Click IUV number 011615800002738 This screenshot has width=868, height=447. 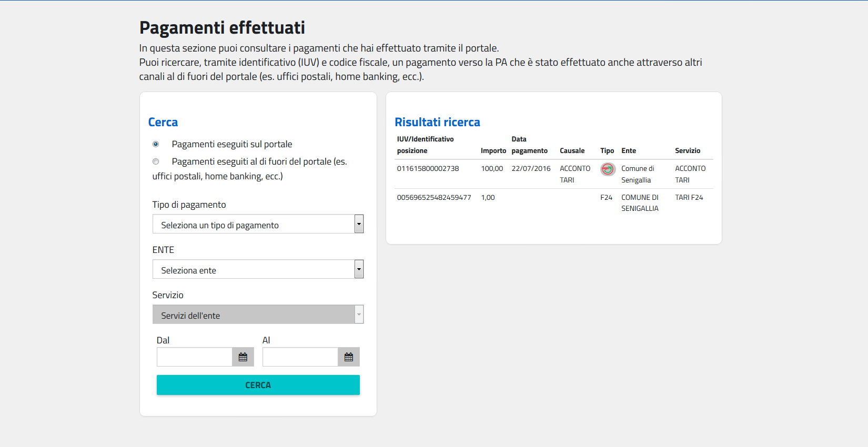tap(428, 168)
